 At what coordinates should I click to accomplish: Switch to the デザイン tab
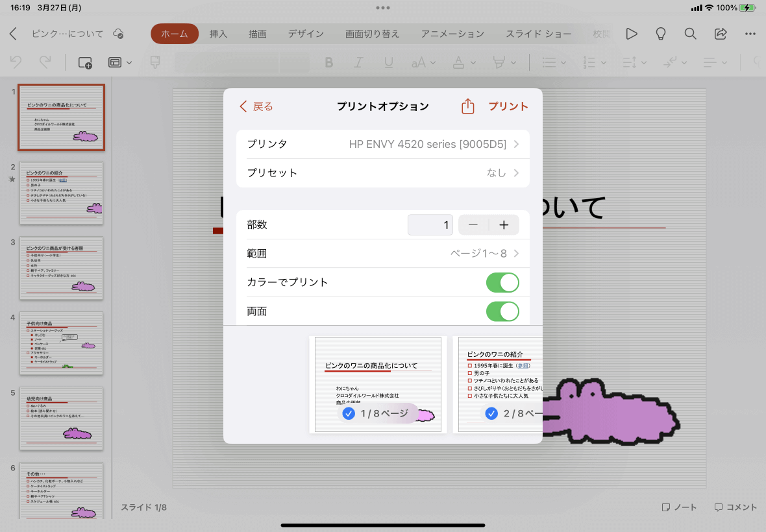306,34
